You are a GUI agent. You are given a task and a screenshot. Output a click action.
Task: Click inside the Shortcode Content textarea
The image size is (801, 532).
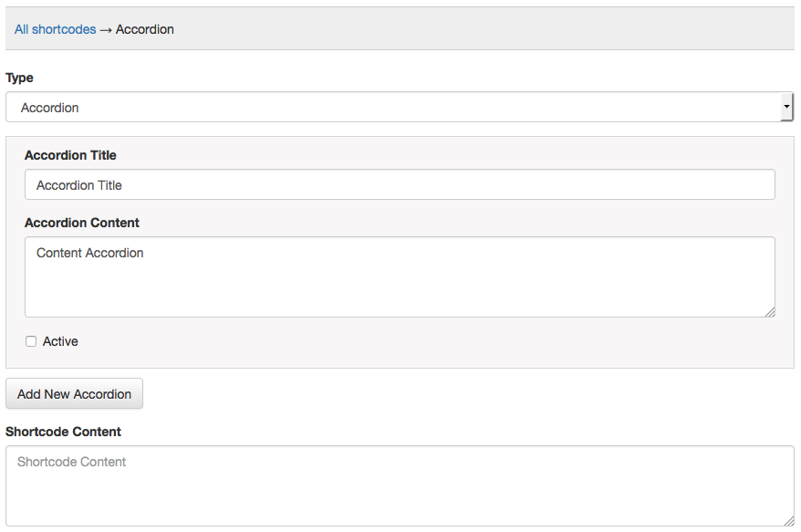[400, 485]
